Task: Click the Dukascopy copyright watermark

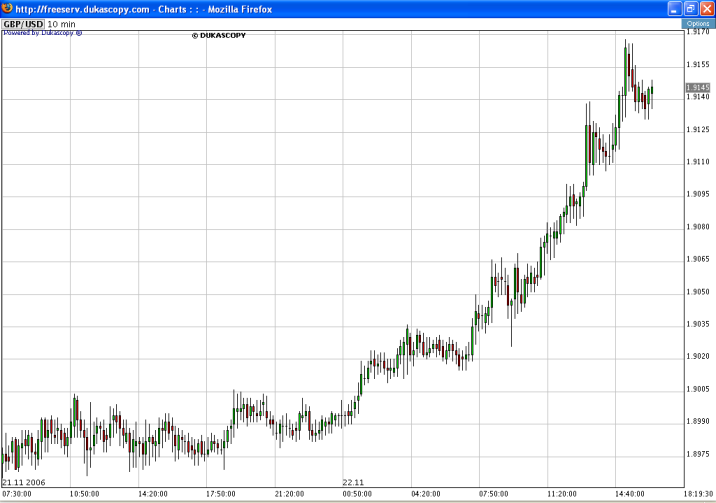Action: click(x=218, y=35)
